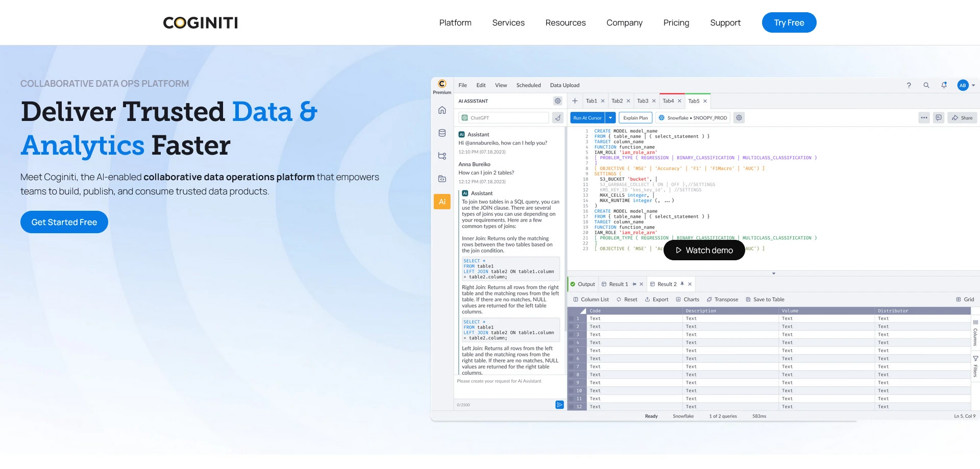The height and width of the screenshot is (469, 980).
Task: Click Column List in results toolbar
Action: click(591, 300)
